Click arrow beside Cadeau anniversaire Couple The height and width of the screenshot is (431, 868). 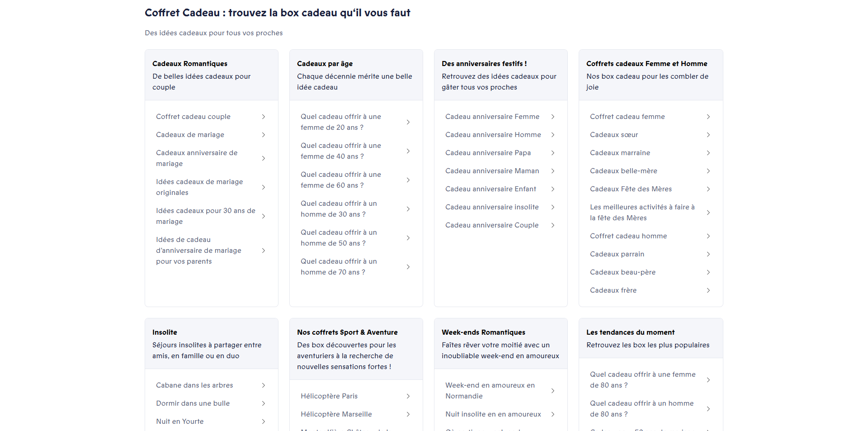click(553, 225)
